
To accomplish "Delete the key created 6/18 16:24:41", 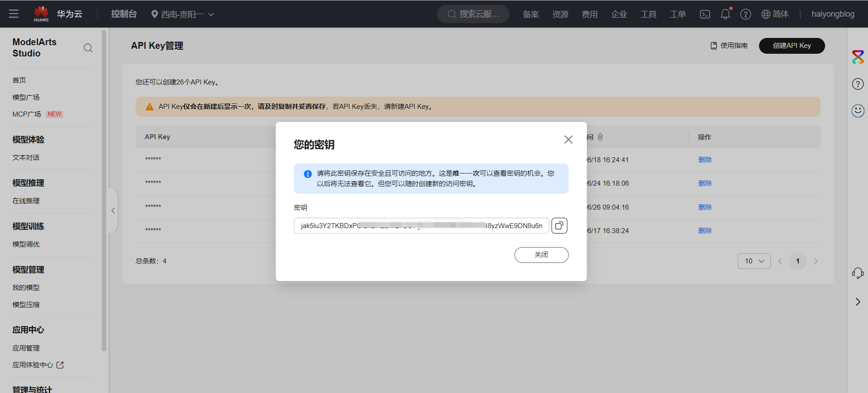I will coord(705,160).
